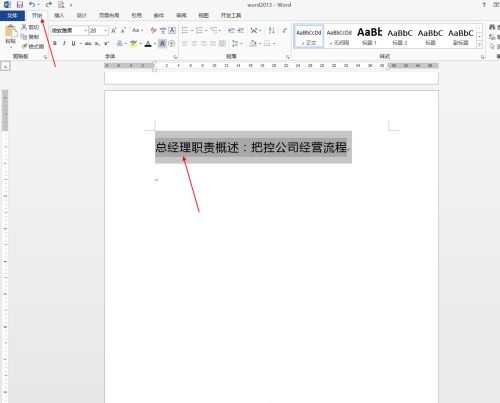This screenshot has height=403, width=500.
Task: Click the Decrease Indent icon
Action: 231,31
